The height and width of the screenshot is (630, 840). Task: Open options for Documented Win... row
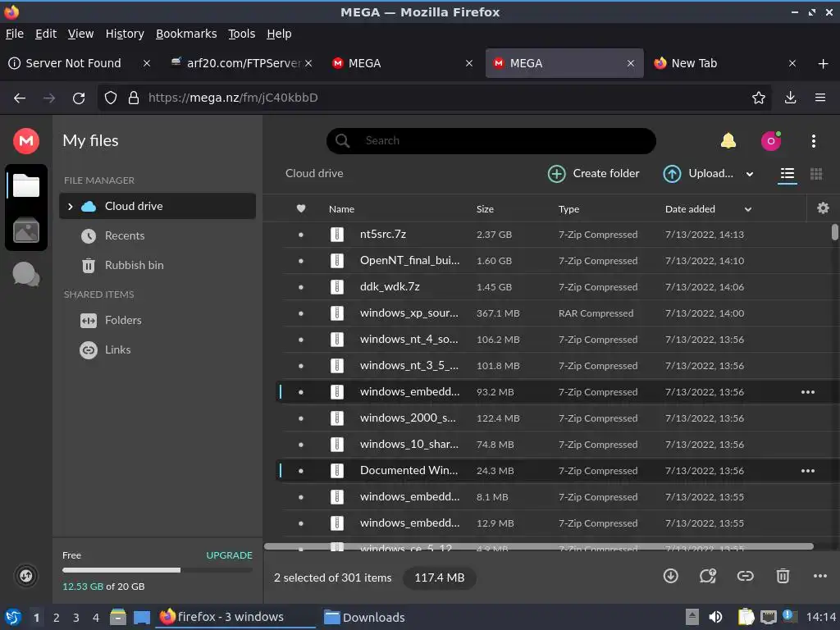[x=808, y=471]
